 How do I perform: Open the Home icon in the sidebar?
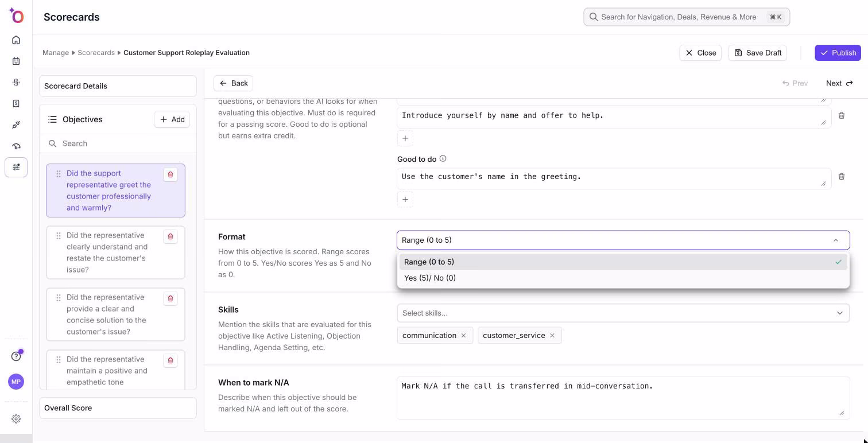pyautogui.click(x=16, y=40)
